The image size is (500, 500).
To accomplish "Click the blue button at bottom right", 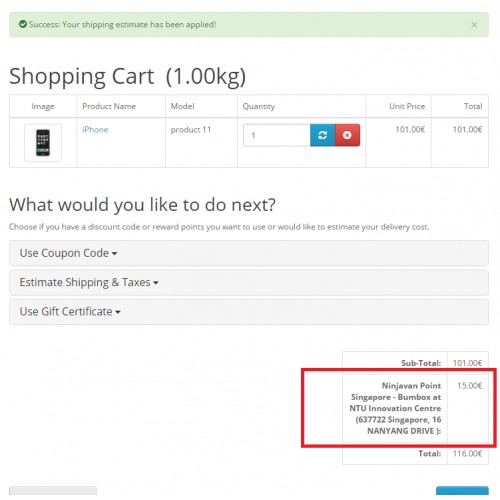I will coord(462,491).
